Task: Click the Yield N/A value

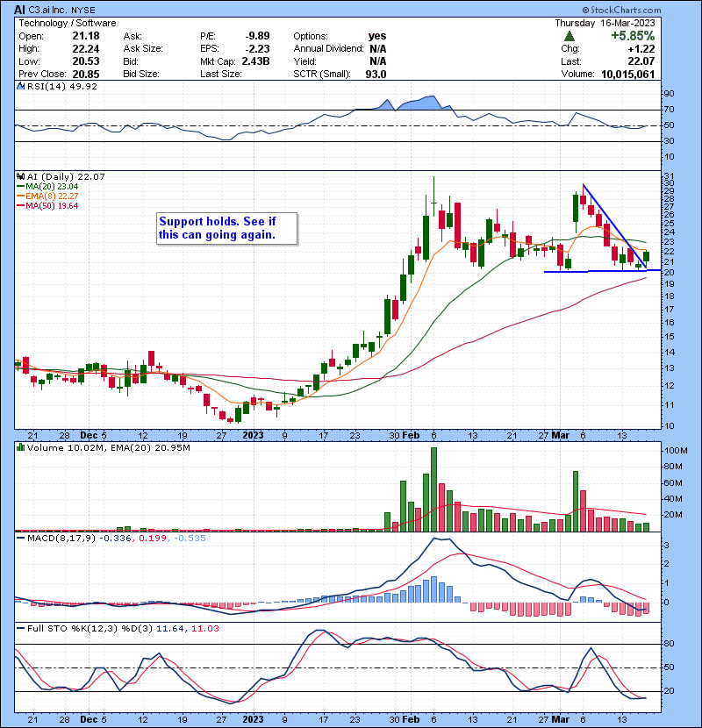Action: click(x=377, y=61)
